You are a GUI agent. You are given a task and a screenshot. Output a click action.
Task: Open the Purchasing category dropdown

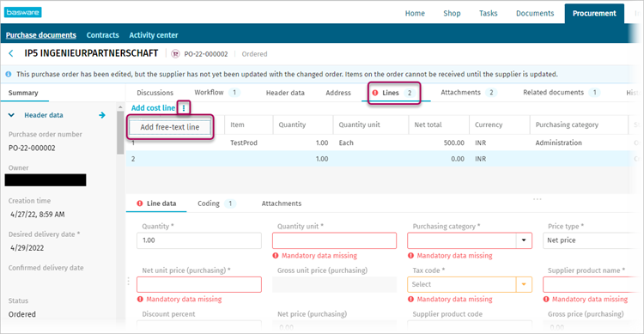pos(524,240)
